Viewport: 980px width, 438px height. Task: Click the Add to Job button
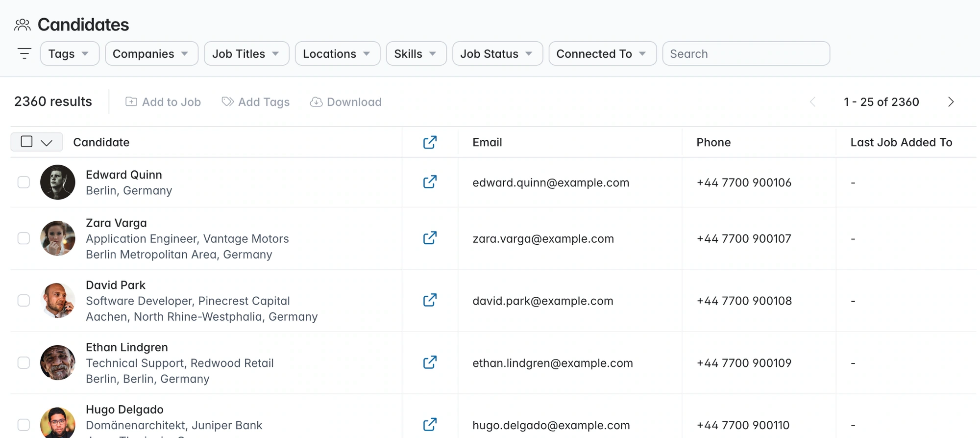pyautogui.click(x=163, y=102)
